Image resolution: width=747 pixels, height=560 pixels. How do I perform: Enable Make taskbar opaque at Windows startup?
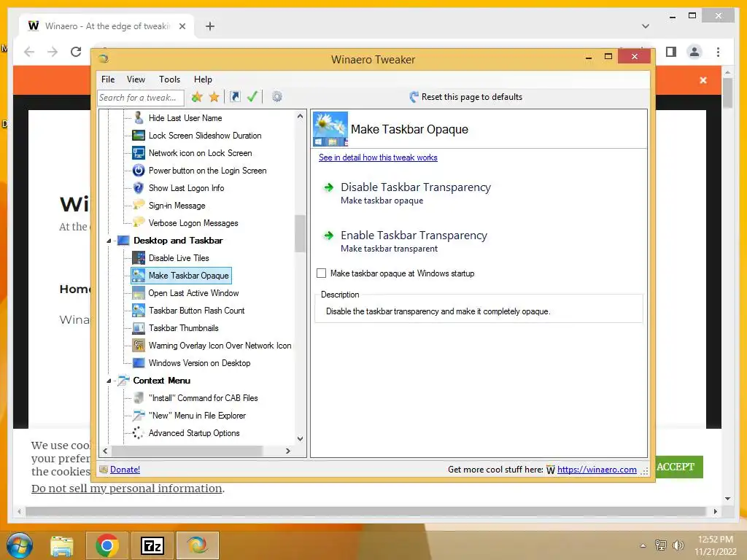pyautogui.click(x=322, y=273)
